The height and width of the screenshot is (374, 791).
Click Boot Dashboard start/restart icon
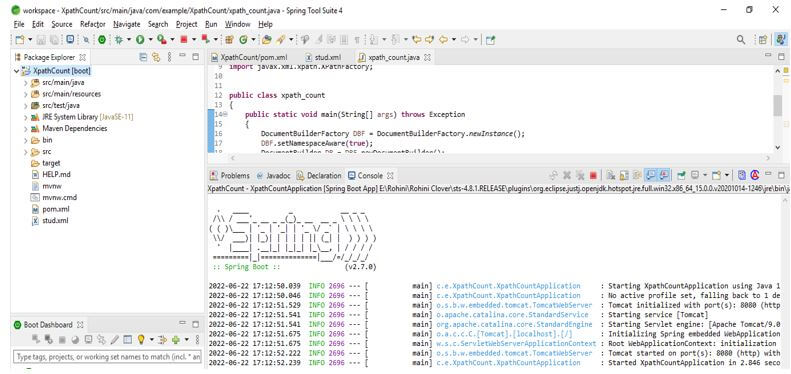[36, 339]
